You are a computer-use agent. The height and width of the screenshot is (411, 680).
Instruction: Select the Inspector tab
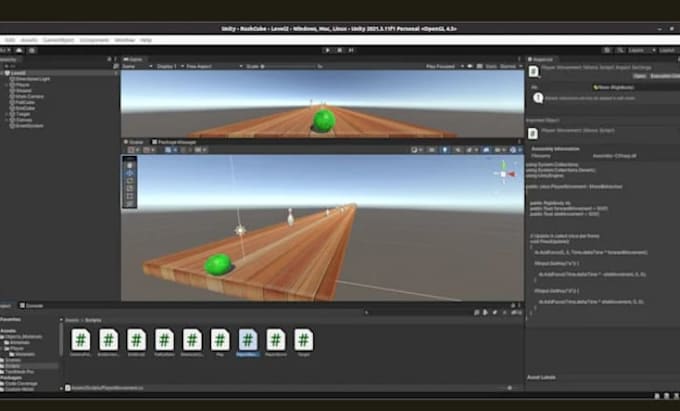[x=540, y=59]
